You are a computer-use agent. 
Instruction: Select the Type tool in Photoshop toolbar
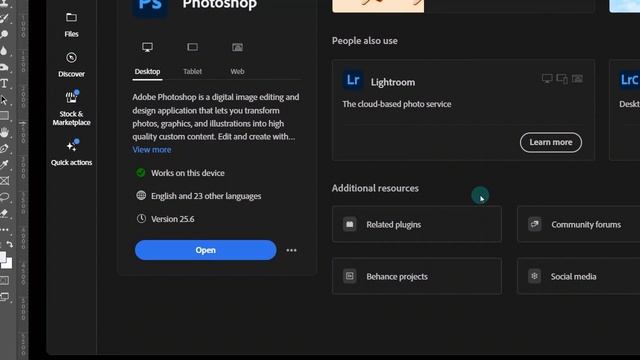[4, 84]
